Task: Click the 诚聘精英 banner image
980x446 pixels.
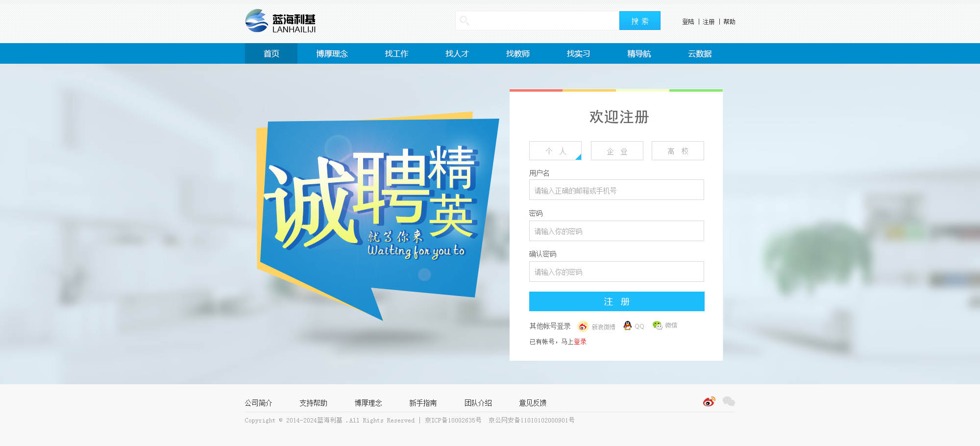Action: point(377,216)
